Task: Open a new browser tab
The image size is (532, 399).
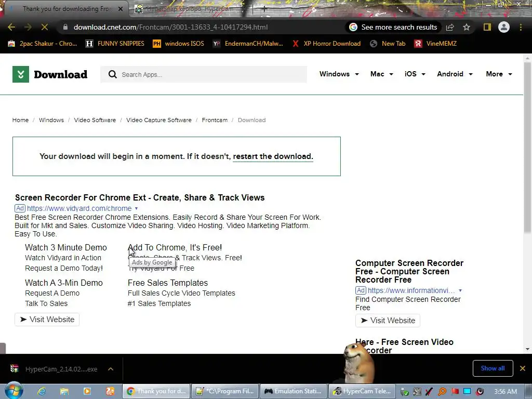Action: [x=264, y=9]
